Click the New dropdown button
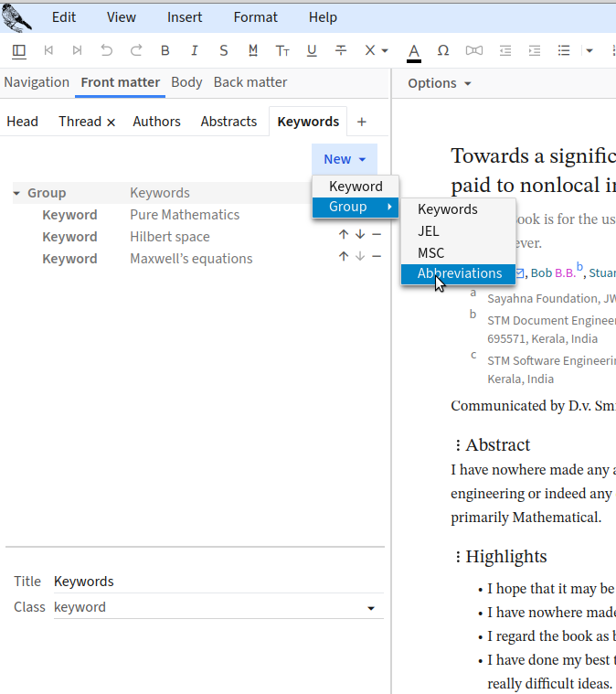Image resolution: width=616 pixels, height=694 pixels. point(344,159)
